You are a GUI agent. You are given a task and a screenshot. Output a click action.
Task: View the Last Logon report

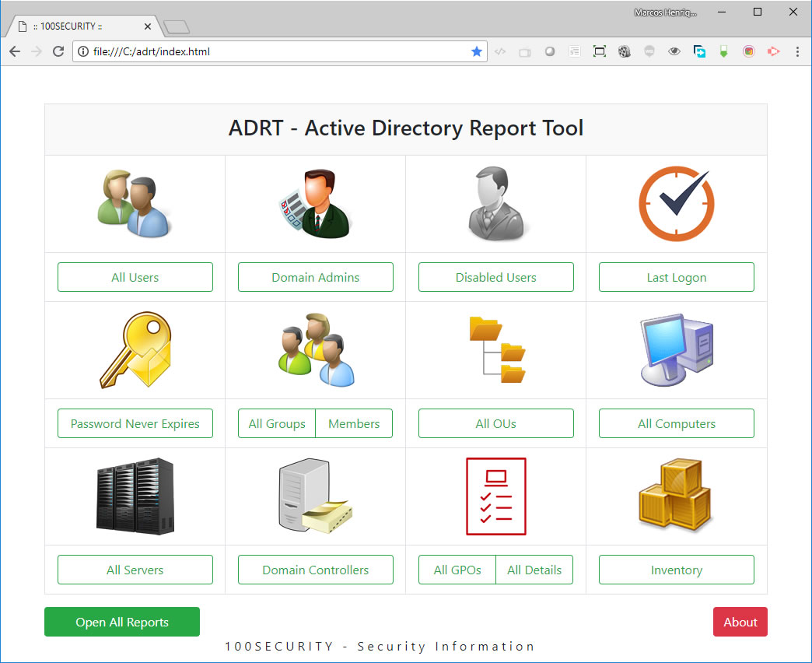(677, 277)
